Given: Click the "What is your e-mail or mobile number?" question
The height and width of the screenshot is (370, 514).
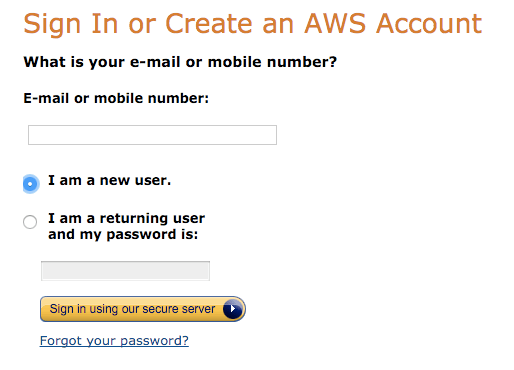Looking at the screenshot, I should 180,62.
